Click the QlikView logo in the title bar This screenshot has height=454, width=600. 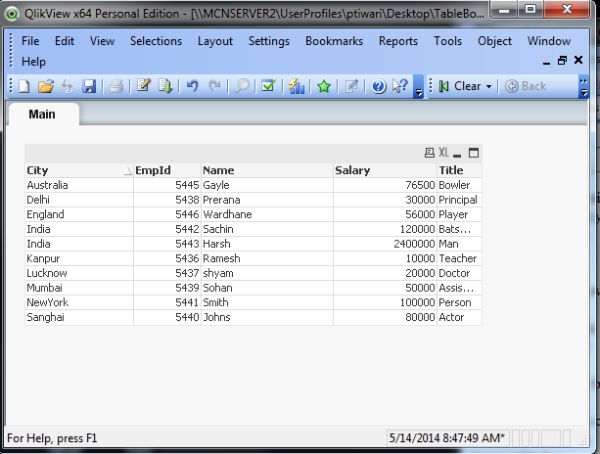[x=12, y=14]
